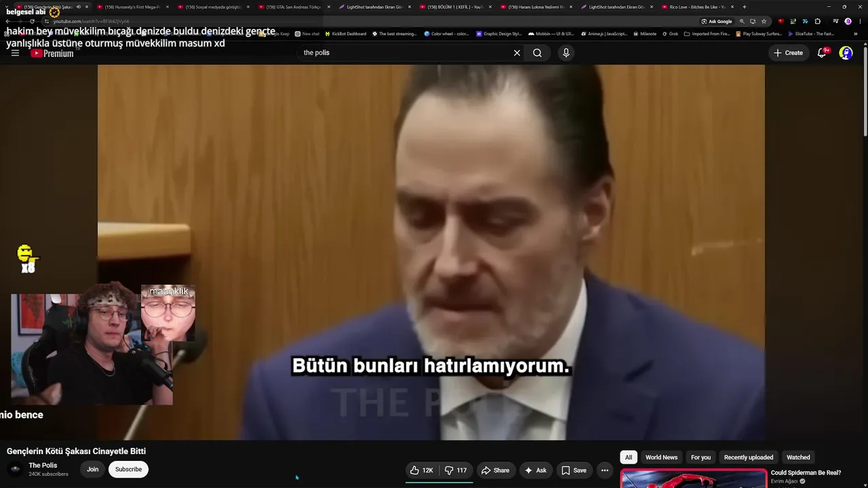Image resolution: width=868 pixels, height=488 pixels.
Task: Open the Play Subway Surfers bookmark
Action: coord(760,34)
